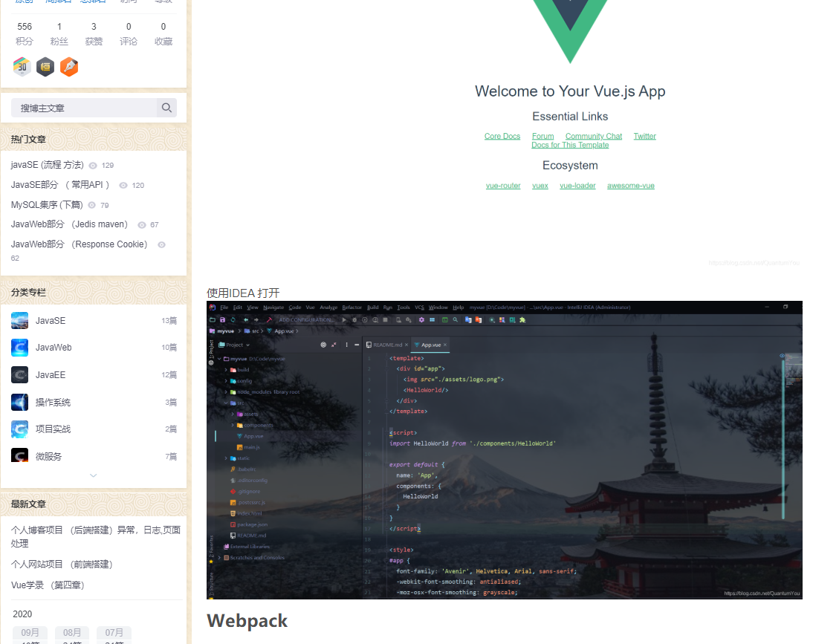Click the eye icon beside JavaSE部分 (常用API)

click(x=123, y=185)
